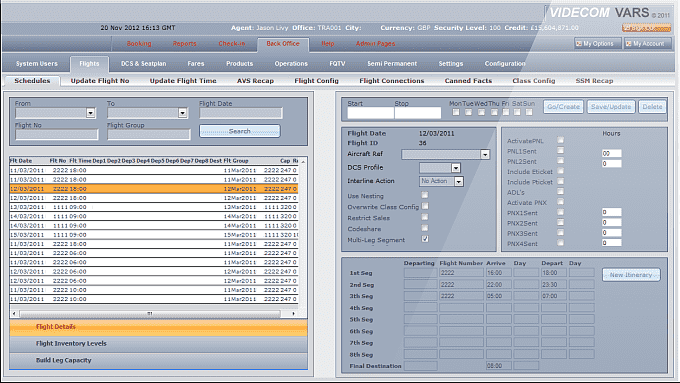Toggle the Sun day checkbox
680x383 pixels.
(x=529, y=112)
